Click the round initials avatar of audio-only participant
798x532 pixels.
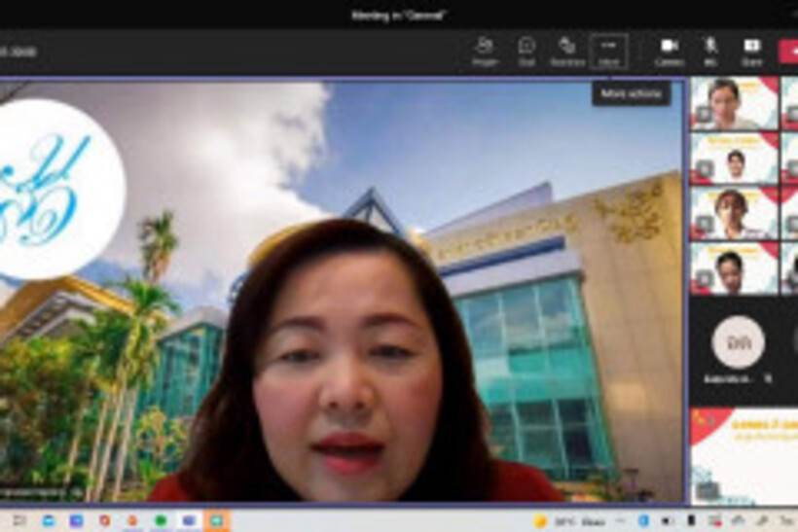click(x=738, y=341)
